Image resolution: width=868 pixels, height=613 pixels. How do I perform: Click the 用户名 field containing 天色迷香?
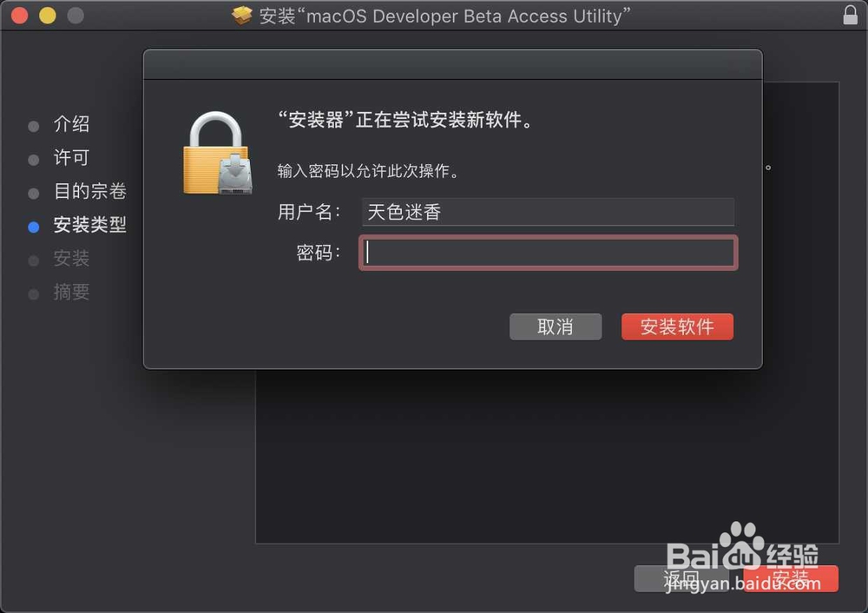(548, 212)
